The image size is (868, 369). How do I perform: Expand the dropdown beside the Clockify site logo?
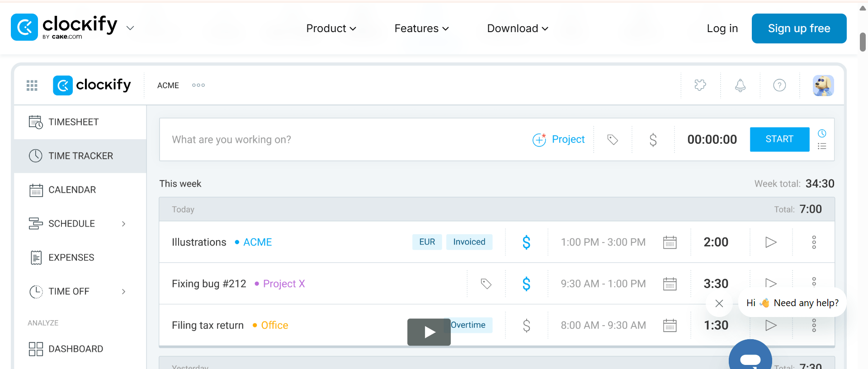[x=130, y=28]
